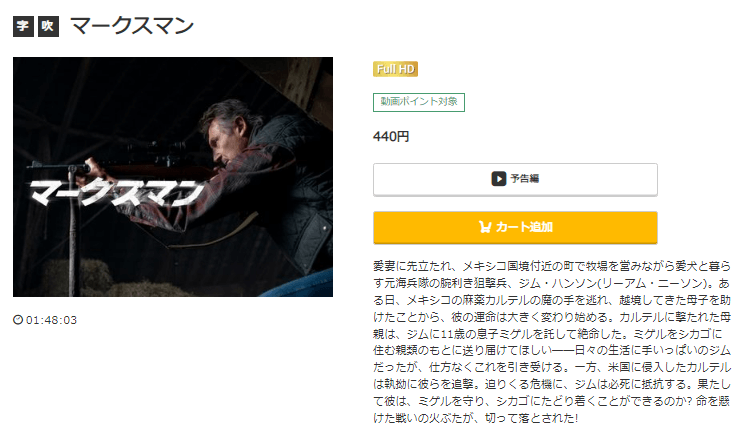Click the white マークスマン logo on the thumbnail
Screen dimensions: 743x434
(117, 192)
